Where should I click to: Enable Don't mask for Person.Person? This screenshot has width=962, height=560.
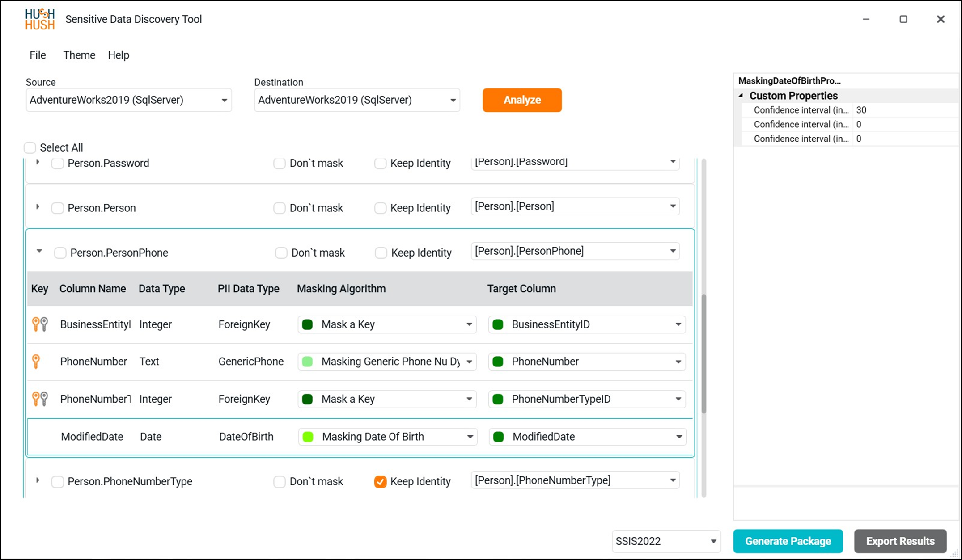click(280, 208)
